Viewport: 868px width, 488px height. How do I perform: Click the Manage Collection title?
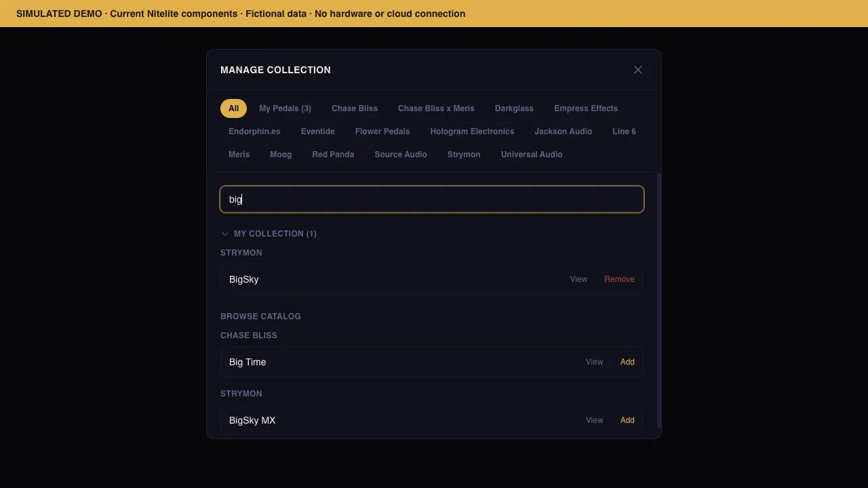275,70
